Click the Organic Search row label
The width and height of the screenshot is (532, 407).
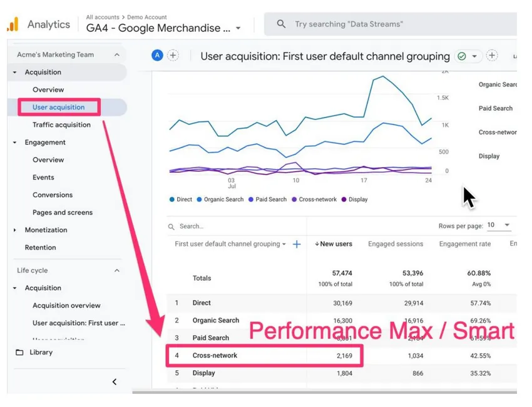[216, 321]
